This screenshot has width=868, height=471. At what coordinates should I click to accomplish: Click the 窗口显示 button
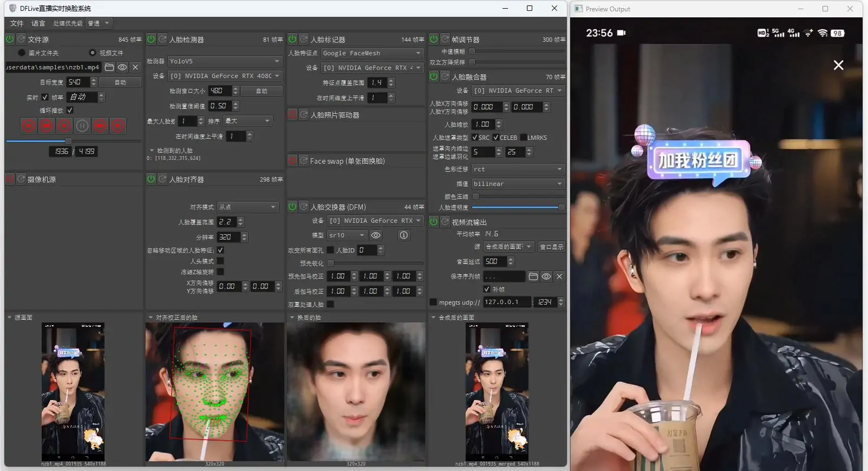coord(551,247)
